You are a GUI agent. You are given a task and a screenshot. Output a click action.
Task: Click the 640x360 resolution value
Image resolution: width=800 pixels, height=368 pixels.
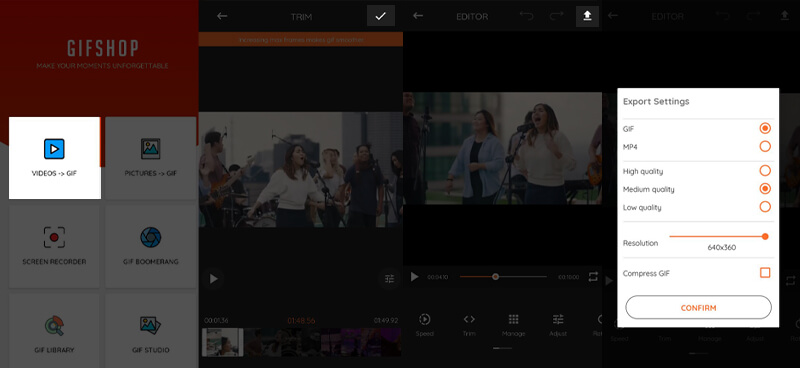(x=721, y=248)
